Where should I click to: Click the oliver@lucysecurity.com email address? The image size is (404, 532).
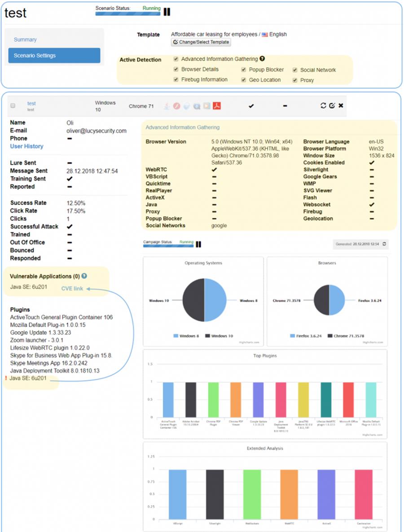pyautogui.click(x=97, y=131)
